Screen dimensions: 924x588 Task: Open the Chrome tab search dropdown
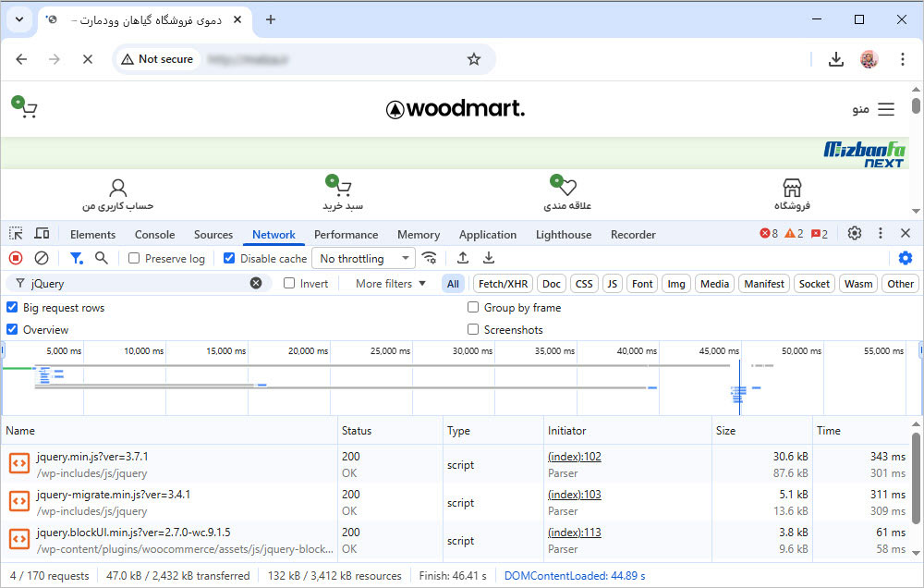tap(19, 19)
